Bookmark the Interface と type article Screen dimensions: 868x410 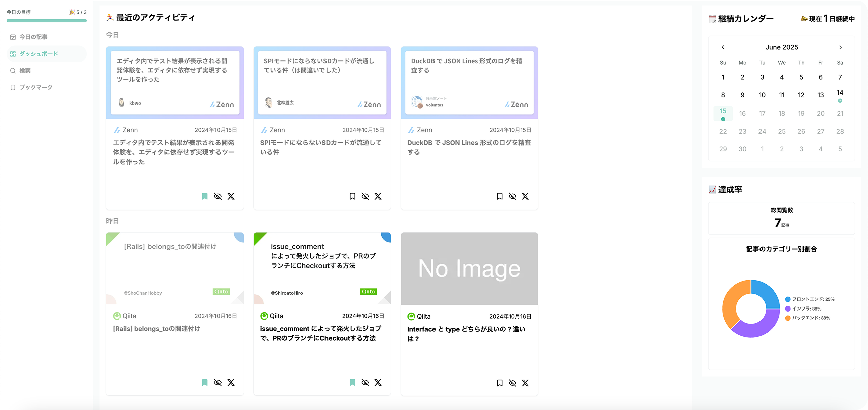click(500, 383)
